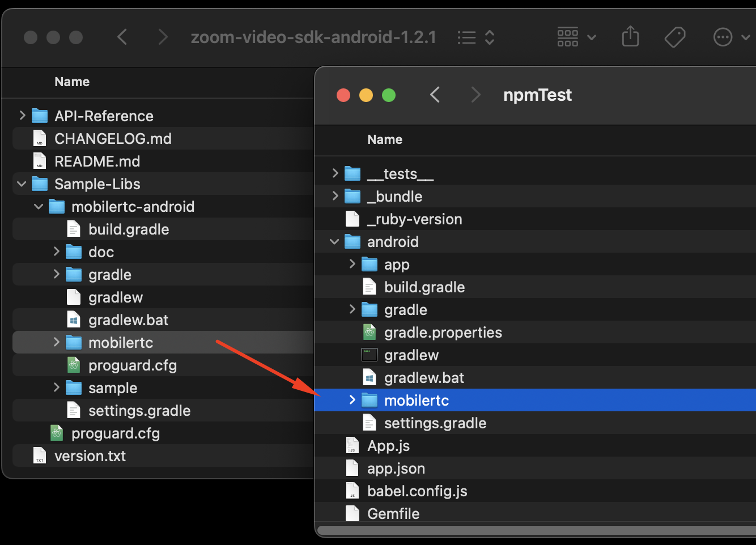Go forward in the npmTest window

coord(475,95)
